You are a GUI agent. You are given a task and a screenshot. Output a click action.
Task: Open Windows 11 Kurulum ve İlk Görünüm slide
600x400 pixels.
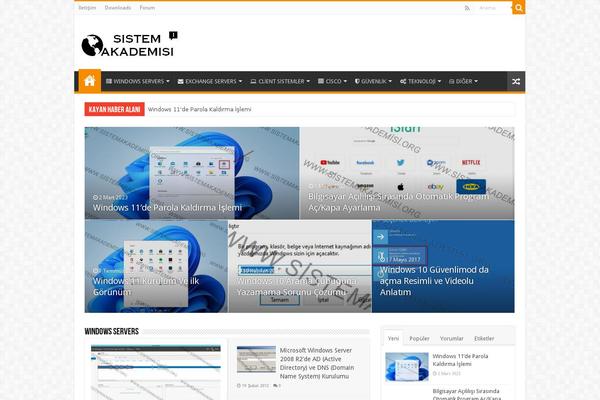(156, 266)
